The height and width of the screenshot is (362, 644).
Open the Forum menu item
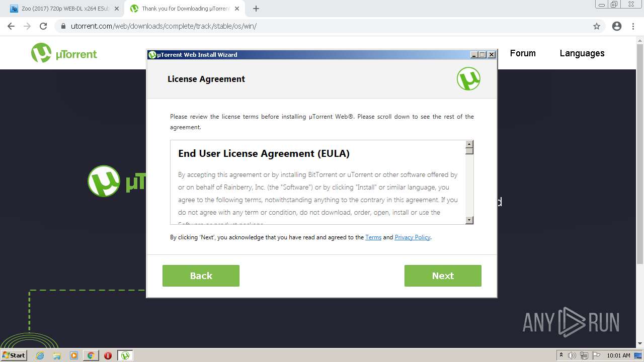click(523, 53)
